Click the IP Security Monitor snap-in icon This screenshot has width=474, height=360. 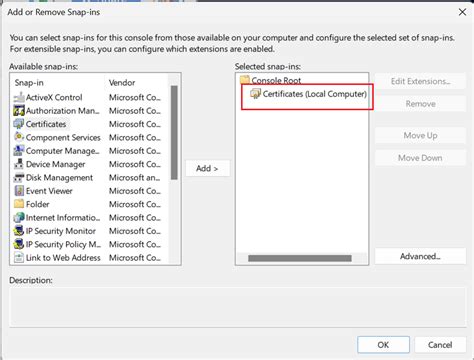pos(19,231)
